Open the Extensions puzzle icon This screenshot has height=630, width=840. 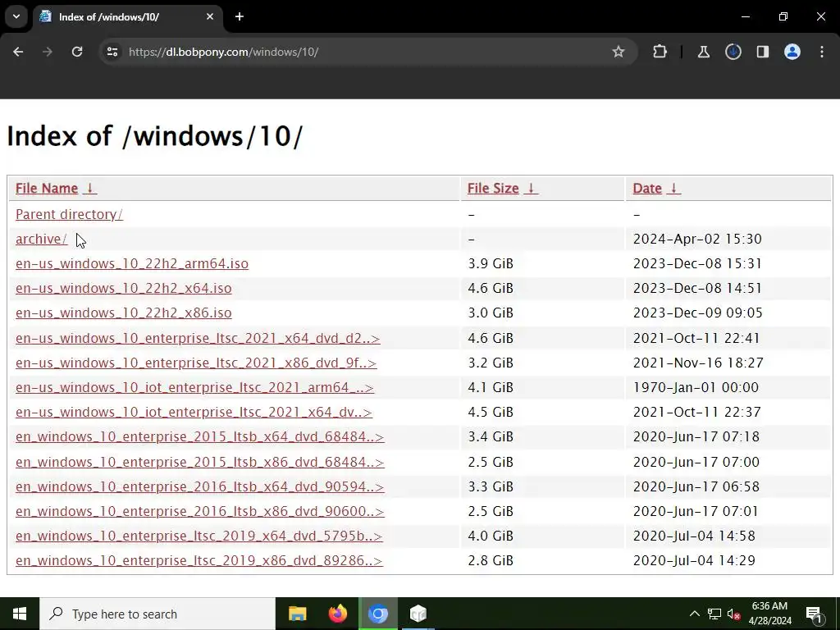click(x=660, y=52)
